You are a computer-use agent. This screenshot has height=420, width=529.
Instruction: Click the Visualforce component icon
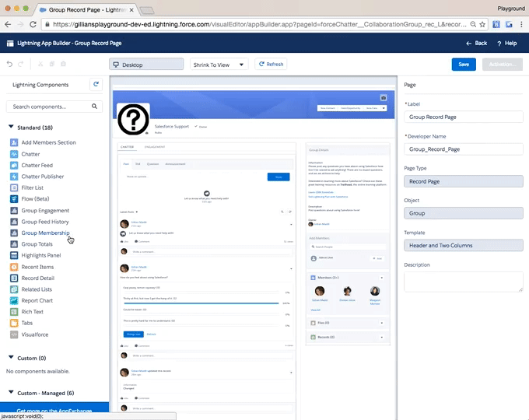pos(14,334)
